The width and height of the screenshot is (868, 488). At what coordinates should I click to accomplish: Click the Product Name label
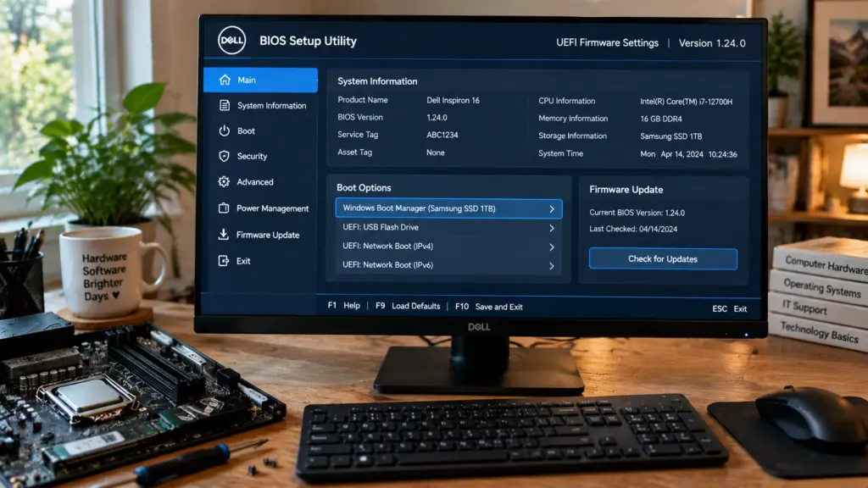tap(363, 100)
